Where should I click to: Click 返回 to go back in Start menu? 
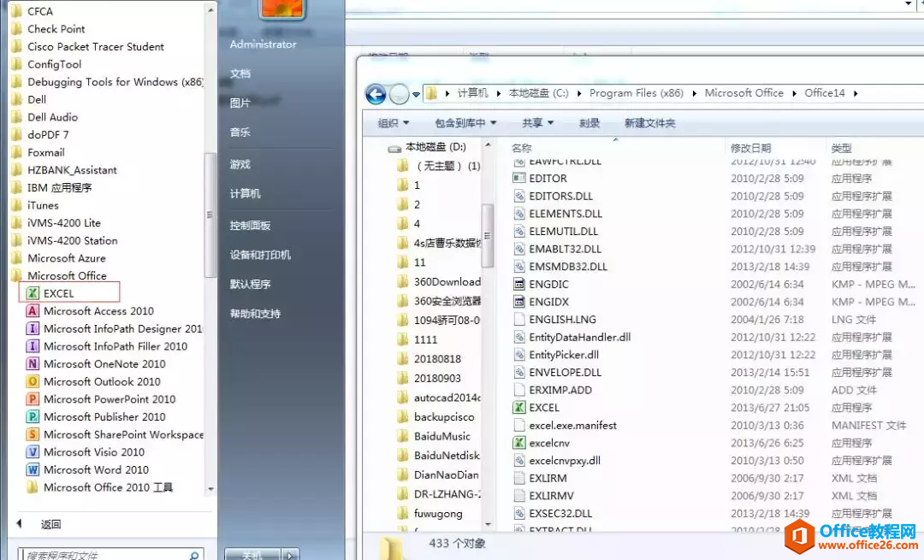coord(50,524)
